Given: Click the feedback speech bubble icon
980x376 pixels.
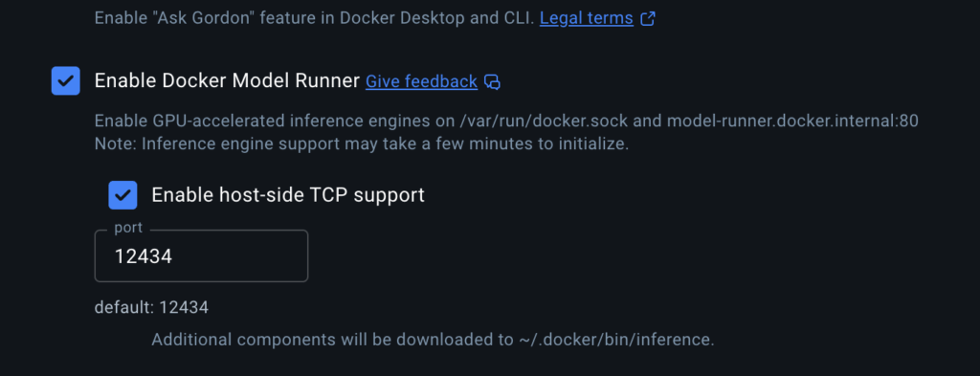Looking at the screenshot, I should (493, 82).
